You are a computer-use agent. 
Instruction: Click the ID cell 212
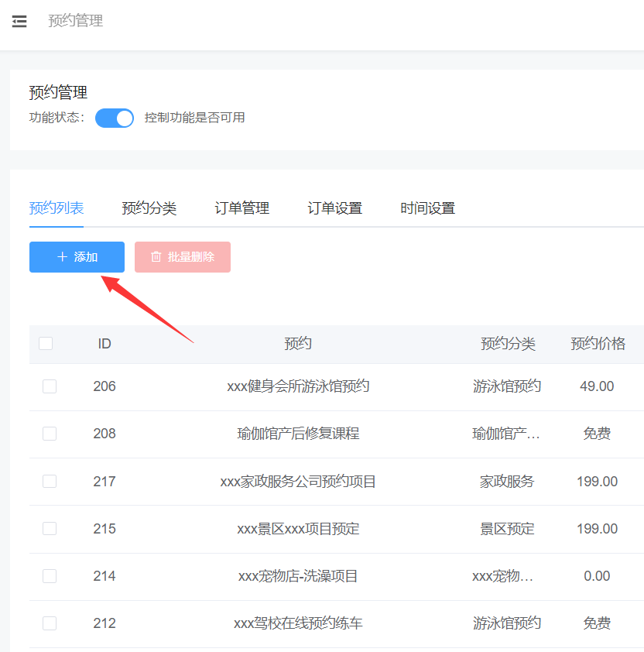(x=104, y=623)
